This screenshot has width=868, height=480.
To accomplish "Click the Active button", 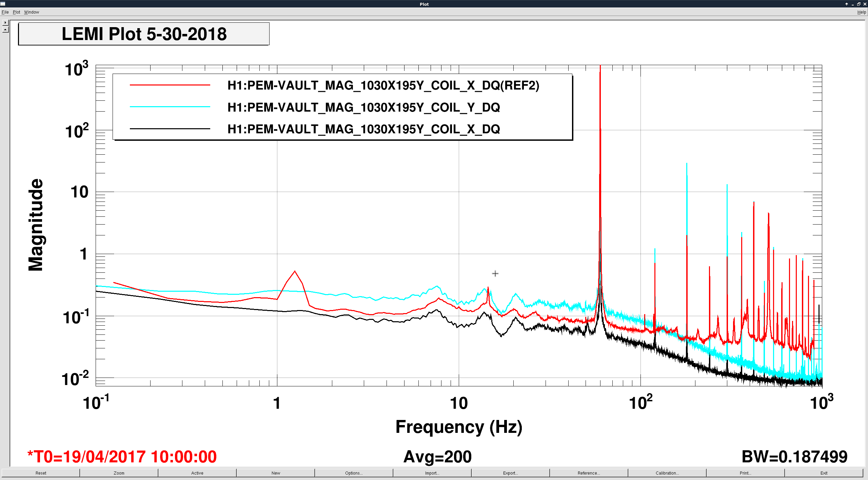I will click(197, 473).
